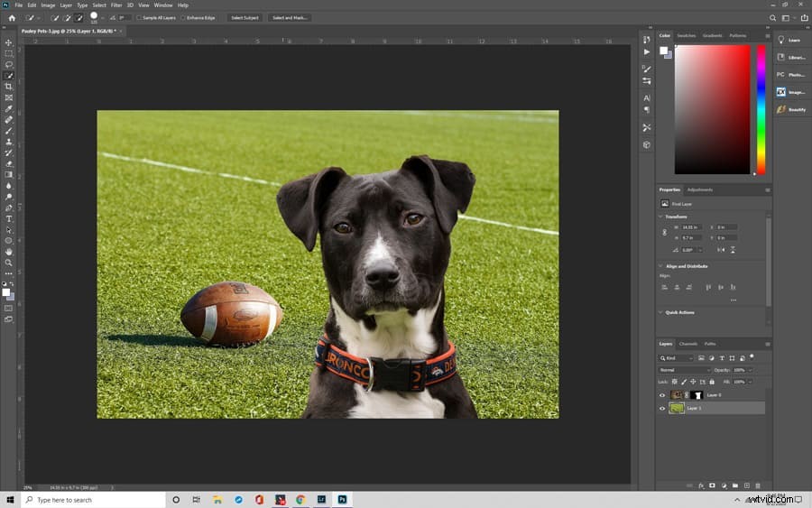Select the Eraser tool

[9, 163]
